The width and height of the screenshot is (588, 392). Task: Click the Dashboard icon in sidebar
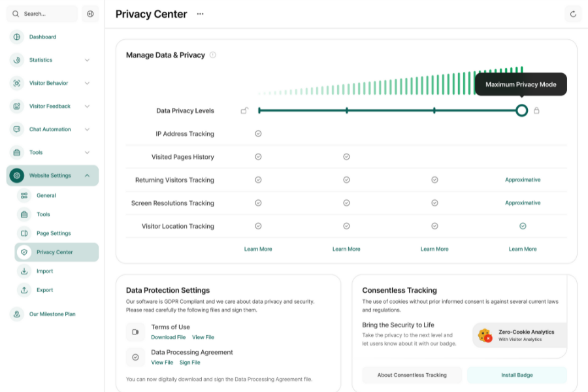(x=16, y=37)
